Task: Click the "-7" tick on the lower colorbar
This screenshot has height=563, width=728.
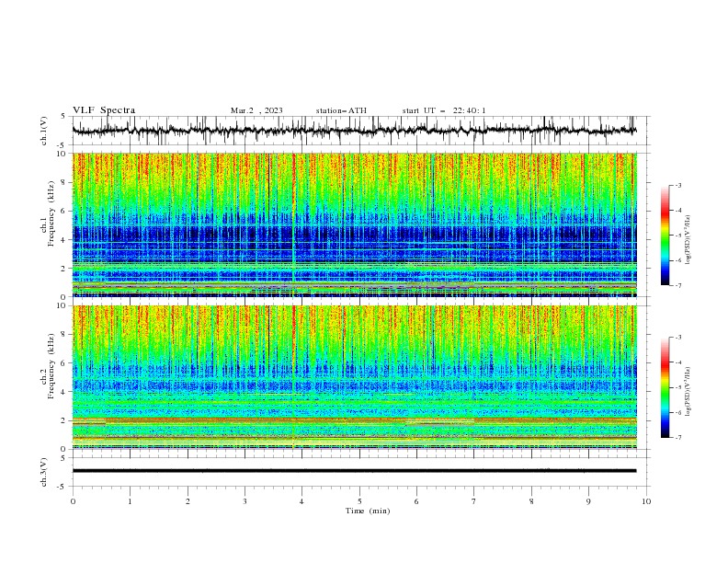Action: [x=678, y=438]
